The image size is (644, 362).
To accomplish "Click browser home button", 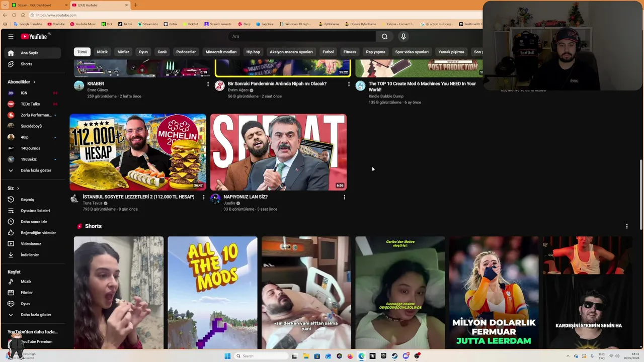I will click(x=23, y=15).
